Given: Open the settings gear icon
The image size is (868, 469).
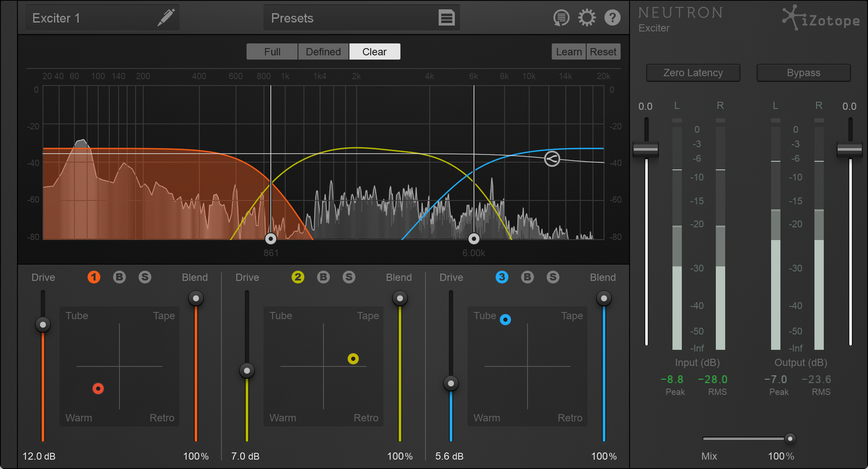Looking at the screenshot, I should click(586, 18).
